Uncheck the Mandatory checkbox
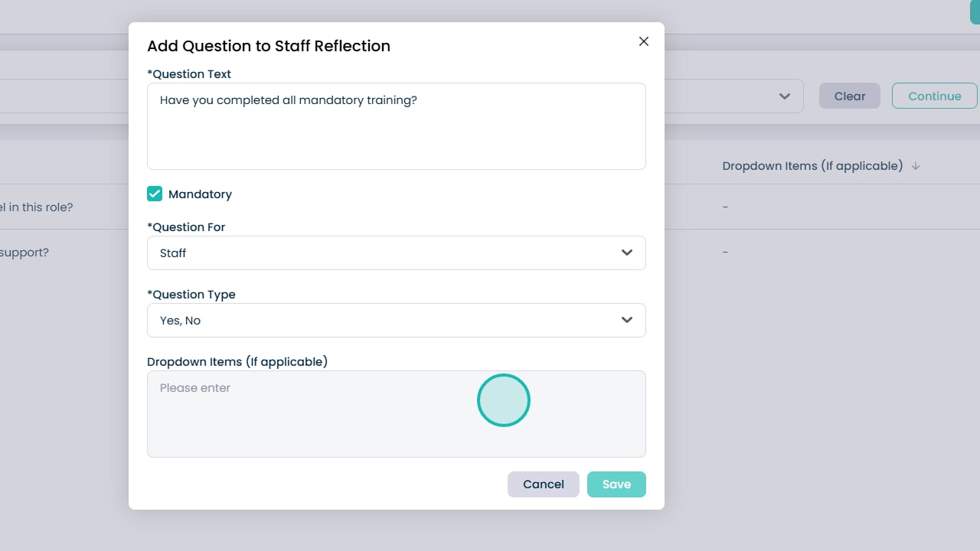 click(x=155, y=194)
